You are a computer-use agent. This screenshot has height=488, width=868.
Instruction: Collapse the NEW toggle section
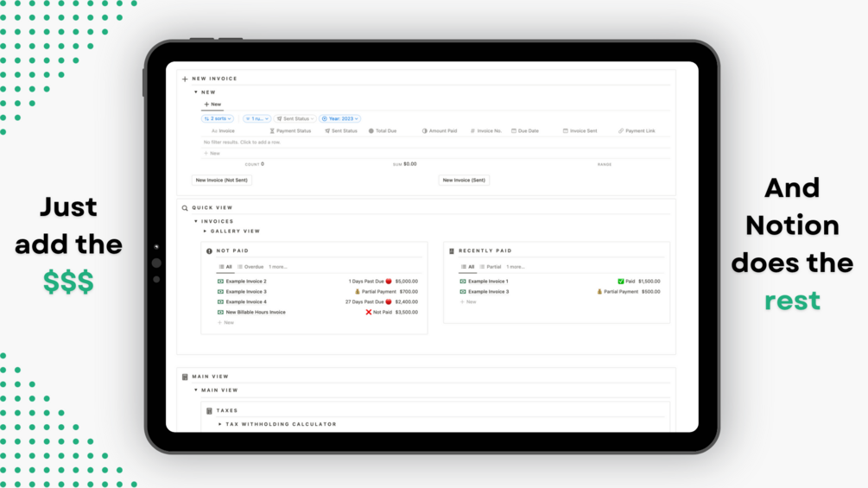click(196, 92)
